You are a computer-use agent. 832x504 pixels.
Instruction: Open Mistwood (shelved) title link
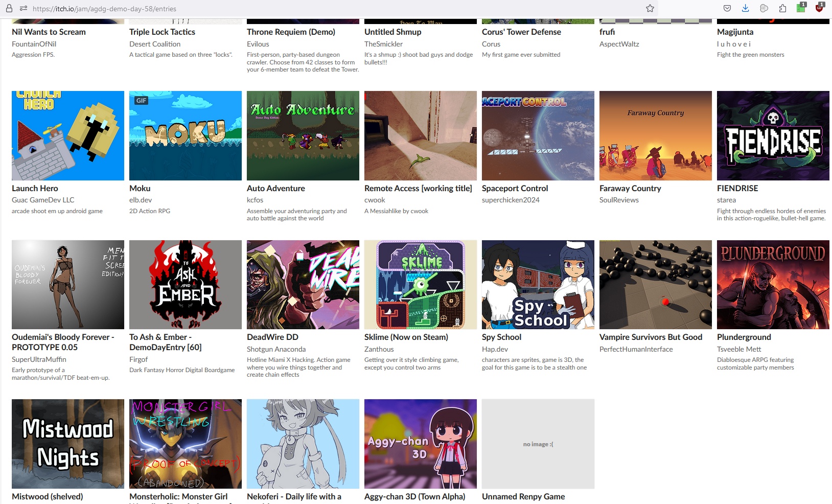pos(47,496)
